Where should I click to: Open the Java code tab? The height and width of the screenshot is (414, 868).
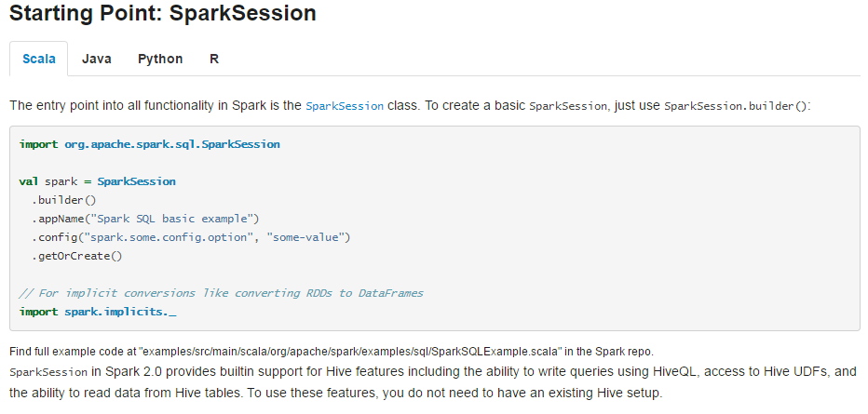pyautogui.click(x=97, y=59)
